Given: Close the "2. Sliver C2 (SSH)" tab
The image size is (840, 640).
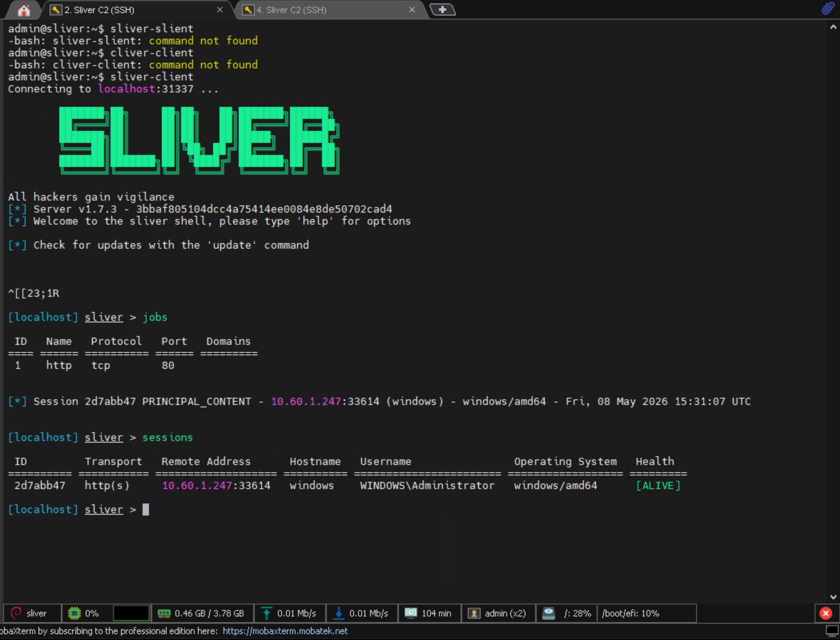Looking at the screenshot, I should (x=219, y=10).
